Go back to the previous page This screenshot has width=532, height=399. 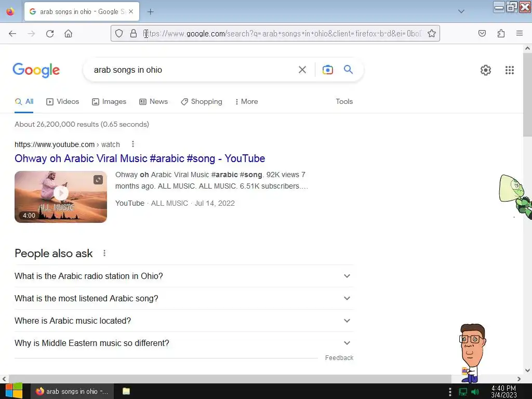12,34
